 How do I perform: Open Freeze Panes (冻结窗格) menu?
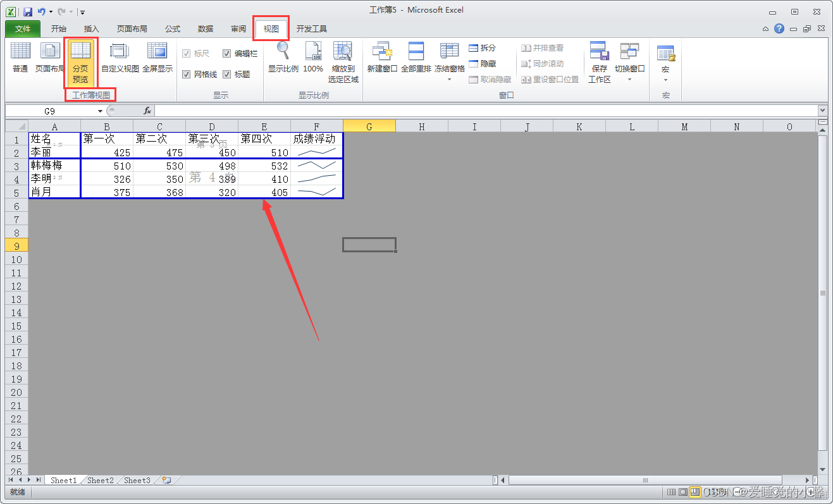point(450,62)
